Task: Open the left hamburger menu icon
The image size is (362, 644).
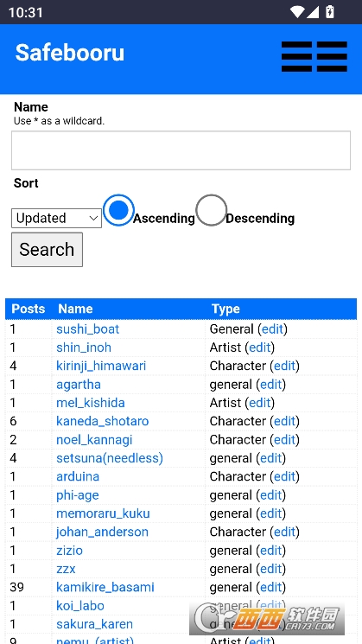Action: point(296,57)
